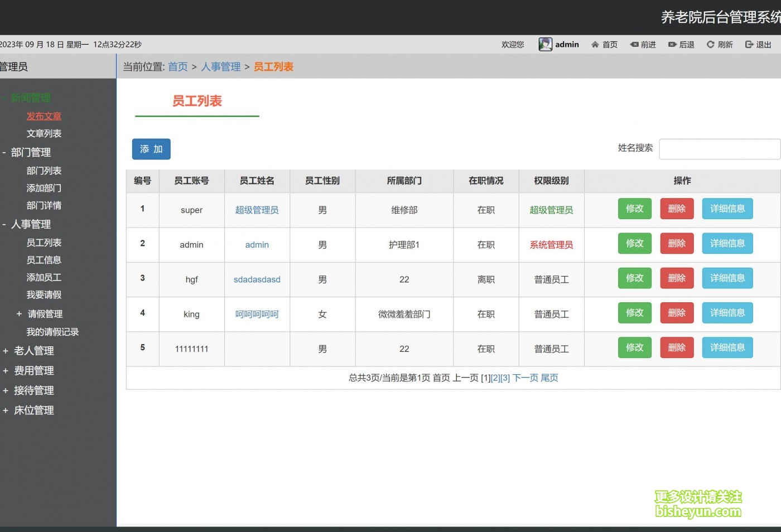
Task: Go to 下一页 in the pagination
Action: pos(525,378)
